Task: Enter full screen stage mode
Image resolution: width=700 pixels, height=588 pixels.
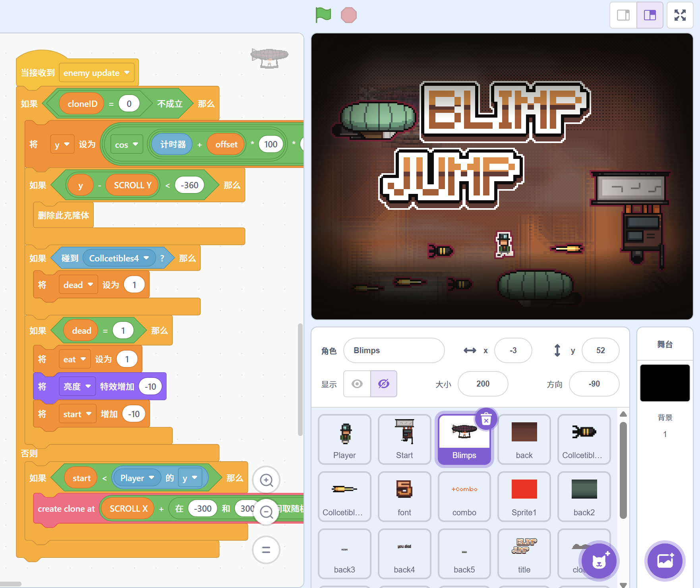Action: (680, 15)
